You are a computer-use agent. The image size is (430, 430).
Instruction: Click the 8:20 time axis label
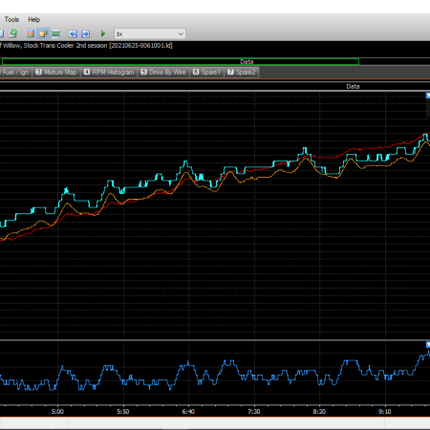tap(319, 412)
